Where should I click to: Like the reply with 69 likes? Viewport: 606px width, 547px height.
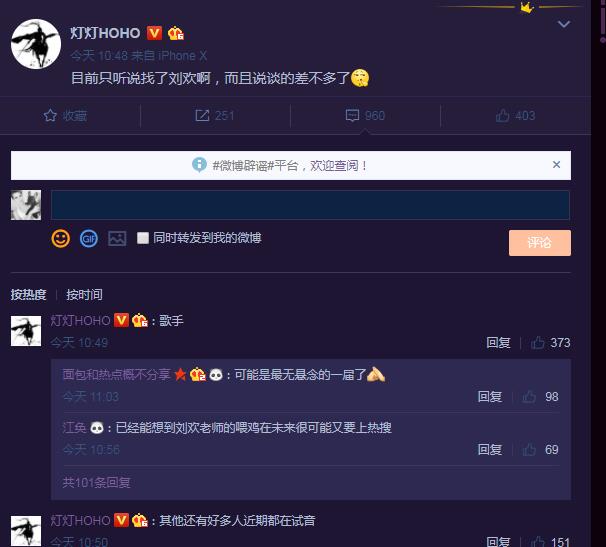click(529, 450)
